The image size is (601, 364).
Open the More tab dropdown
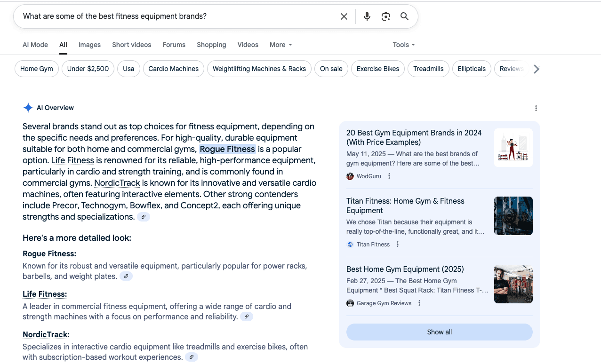[280, 45]
